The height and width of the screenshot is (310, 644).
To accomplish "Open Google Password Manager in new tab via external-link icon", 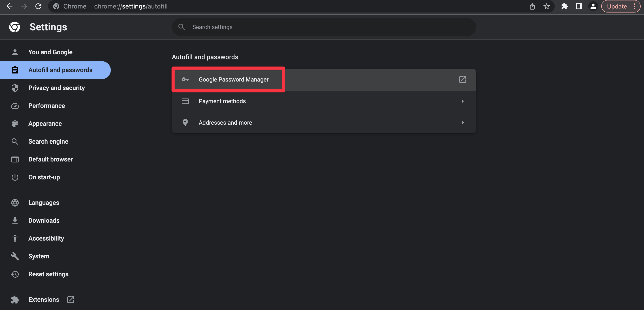I will point(463,79).
